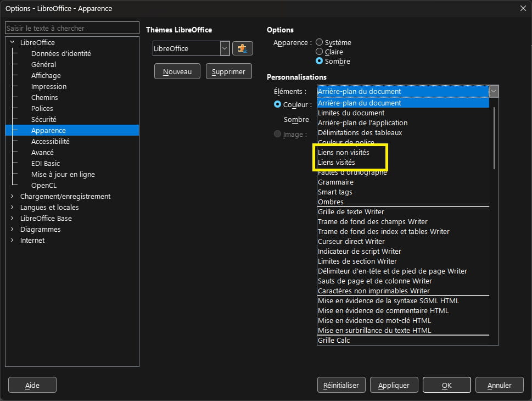Viewport: 532px width, 401px height.
Task: Click the Réinitialiser button
Action: point(341,385)
